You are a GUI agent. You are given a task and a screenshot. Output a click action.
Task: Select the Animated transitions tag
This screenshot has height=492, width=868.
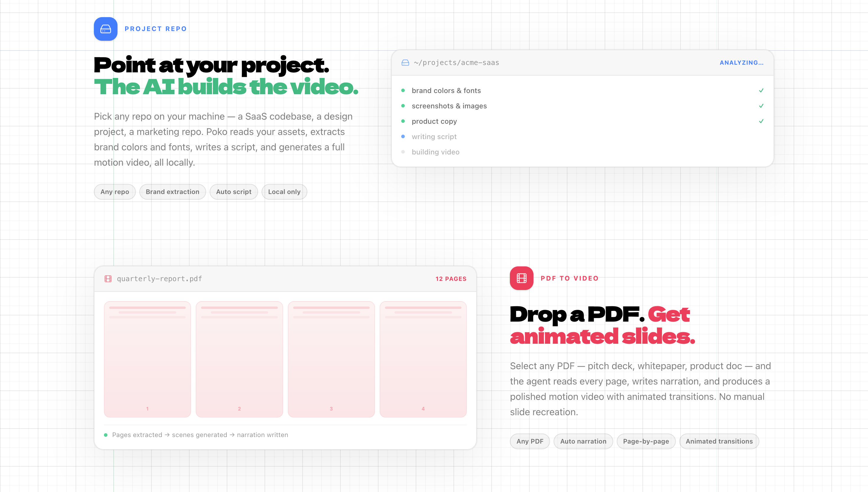pos(719,441)
